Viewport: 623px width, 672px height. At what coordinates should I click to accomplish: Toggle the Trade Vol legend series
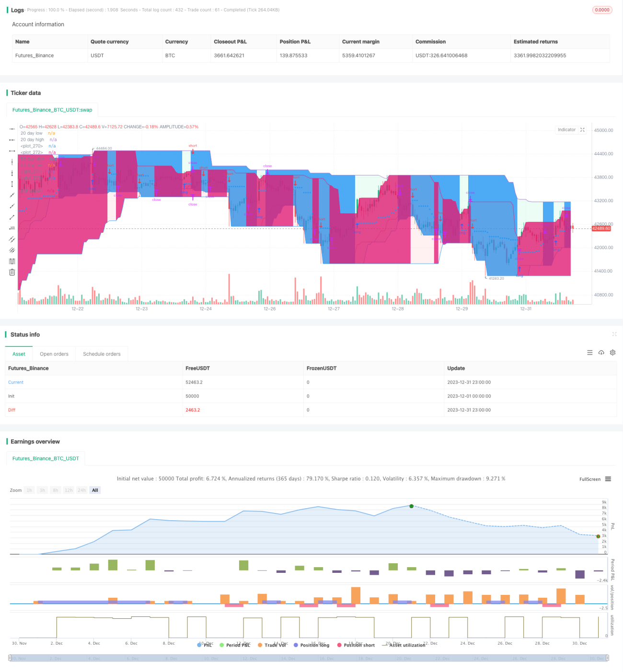[x=272, y=645]
